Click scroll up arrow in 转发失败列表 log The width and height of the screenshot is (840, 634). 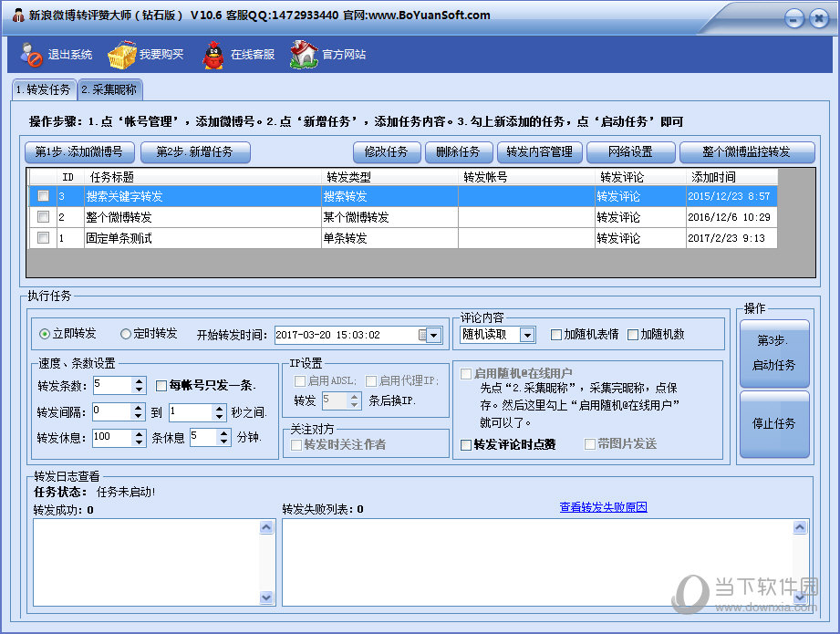pyautogui.click(x=800, y=527)
